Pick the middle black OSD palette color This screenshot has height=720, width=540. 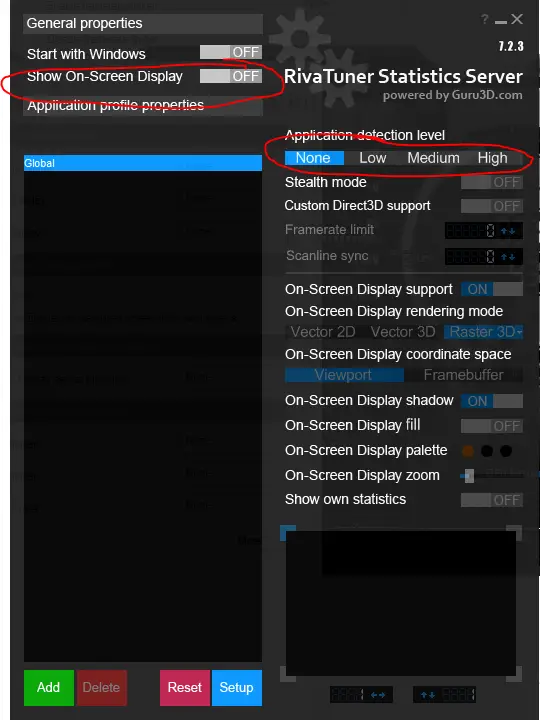487,451
